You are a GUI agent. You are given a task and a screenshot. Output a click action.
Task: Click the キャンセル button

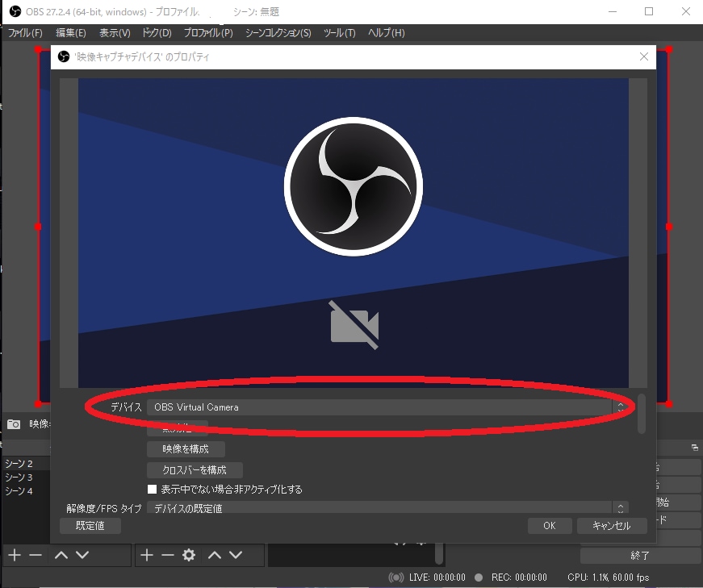pyautogui.click(x=612, y=525)
